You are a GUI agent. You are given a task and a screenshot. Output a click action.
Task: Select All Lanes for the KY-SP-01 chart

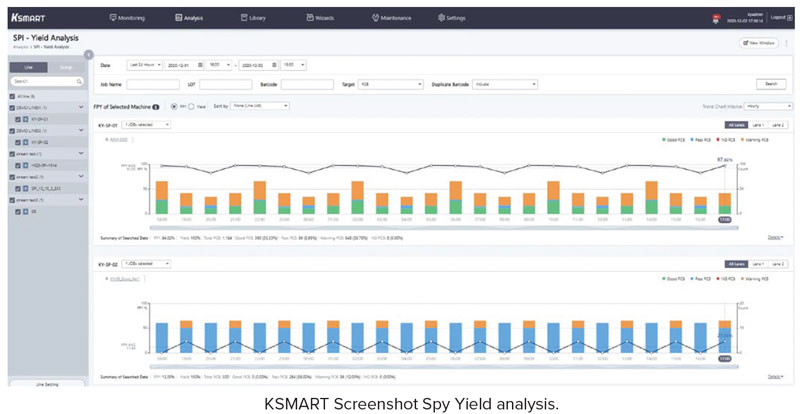click(x=737, y=125)
